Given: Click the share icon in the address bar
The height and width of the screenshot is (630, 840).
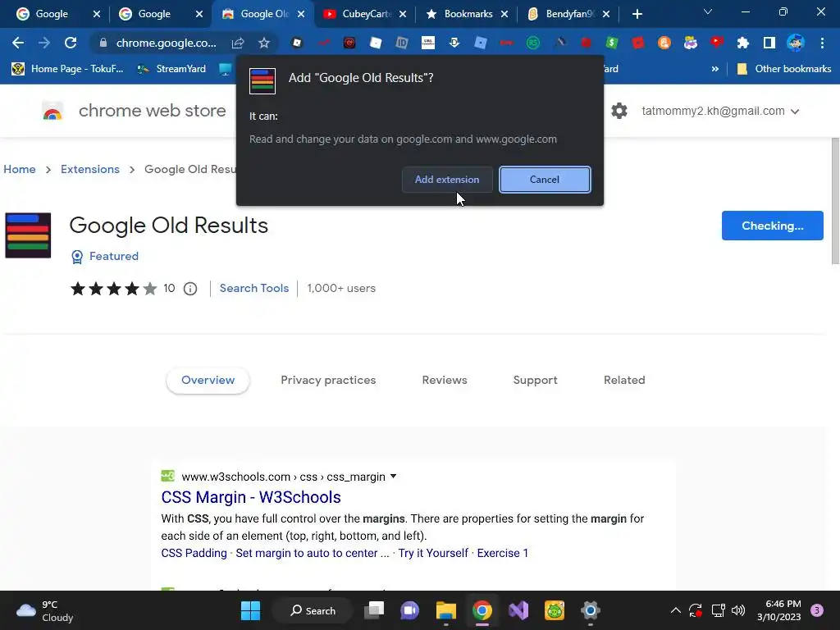Looking at the screenshot, I should pyautogui.click(x=237, y=43).
